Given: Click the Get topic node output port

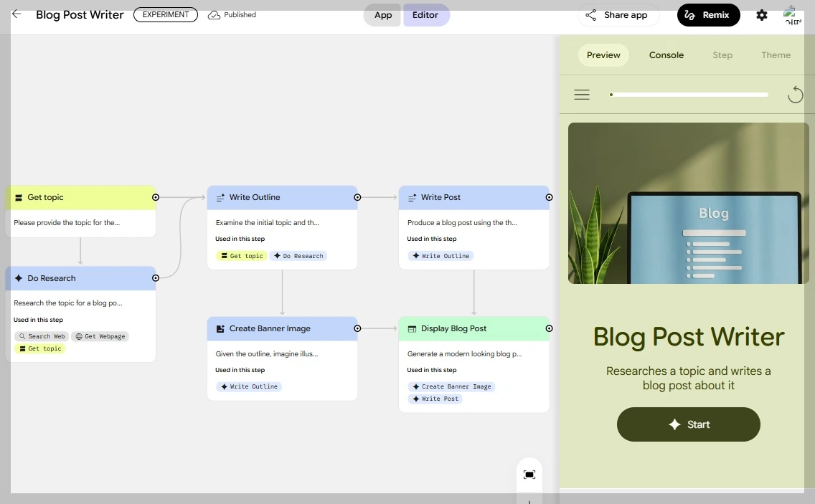Looking at the screenshot, I should pyautogui.click(x=156, y=197).
